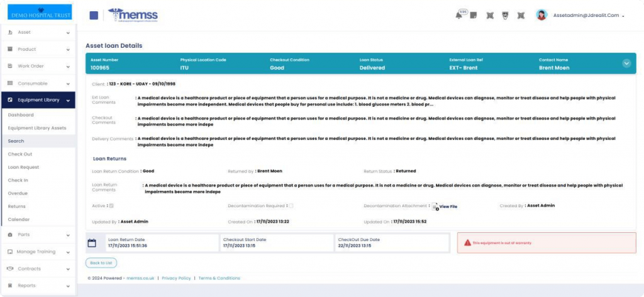Image resolution: width=644 pixels, height=297 pixels.
Task: Open the notifications bell icon
Action: pyautogui.click(x=458, y=16)
